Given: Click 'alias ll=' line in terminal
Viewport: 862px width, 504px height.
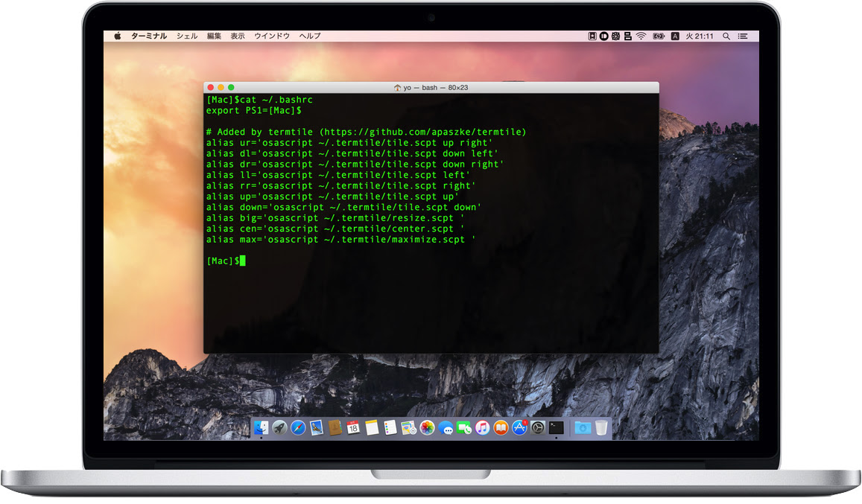Looking at the screenshot, I should [x=338, y=175].
